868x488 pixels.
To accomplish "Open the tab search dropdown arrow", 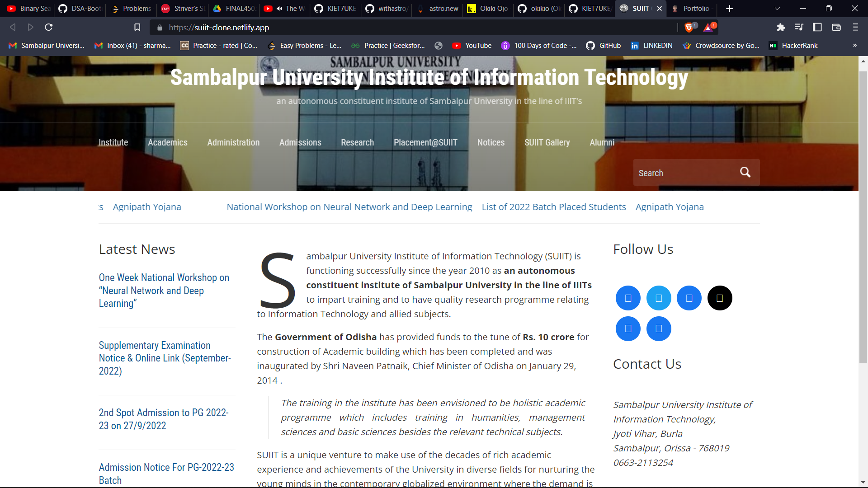I will tap(777, 9).
